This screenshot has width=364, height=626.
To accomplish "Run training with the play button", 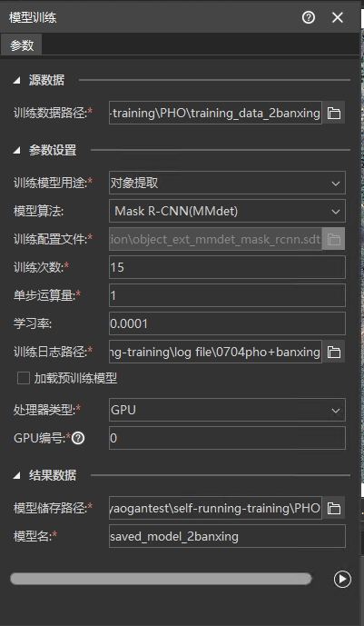I will (x=342, y=580).
